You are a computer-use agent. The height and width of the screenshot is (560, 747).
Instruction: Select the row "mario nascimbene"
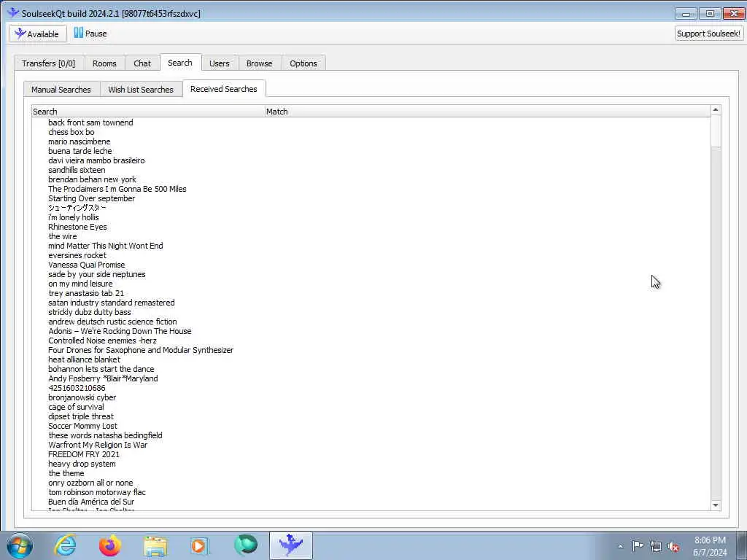(79, 141)
